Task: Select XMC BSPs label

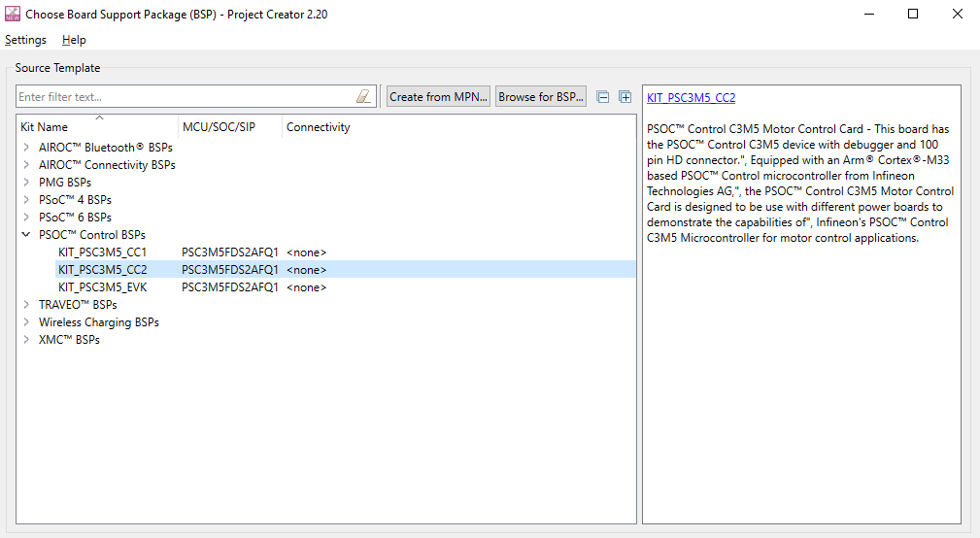Action: click(x=69, y=340)
